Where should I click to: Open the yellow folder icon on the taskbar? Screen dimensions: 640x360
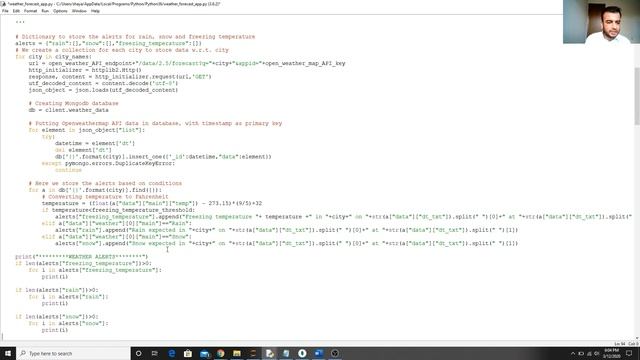pyautogui.click(x=237, y=353)
